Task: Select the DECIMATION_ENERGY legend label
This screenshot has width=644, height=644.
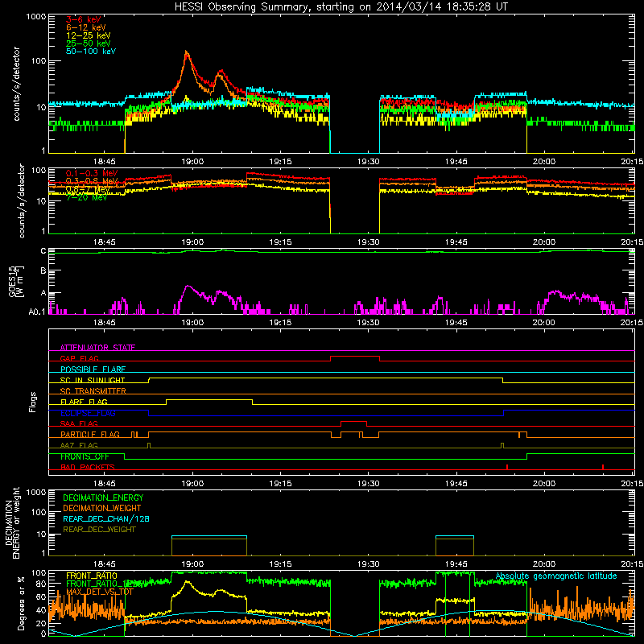Action: pos(103,497)
